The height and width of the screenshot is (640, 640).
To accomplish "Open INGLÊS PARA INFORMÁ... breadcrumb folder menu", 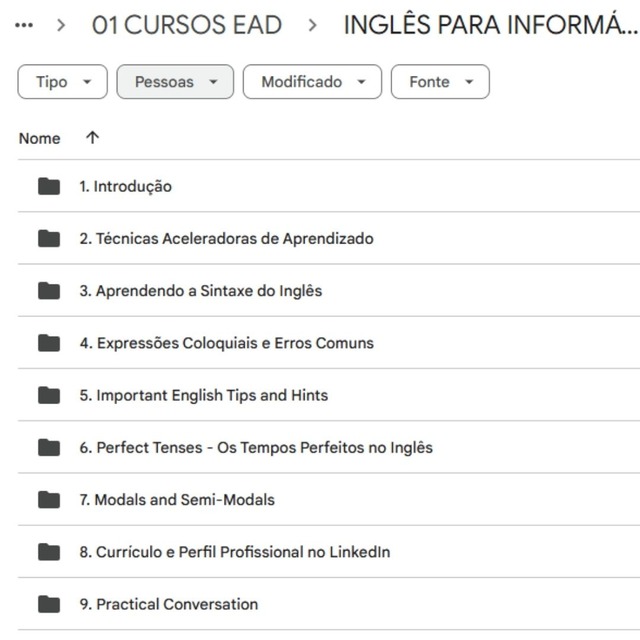I will (x=490, y=26).
